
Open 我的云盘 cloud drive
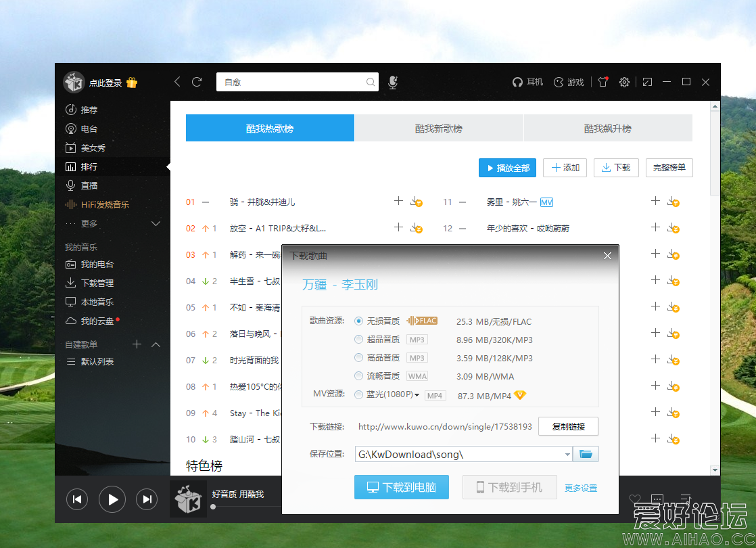pos(95,321)
